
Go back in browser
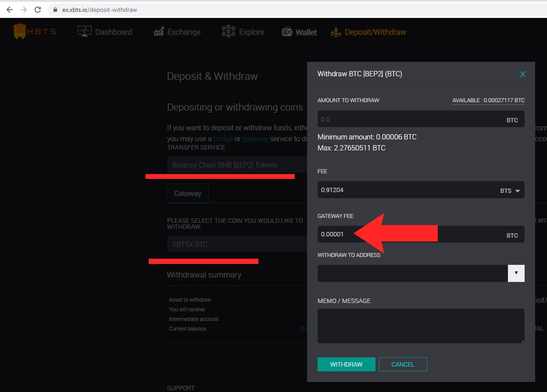[x=10, y=9]
